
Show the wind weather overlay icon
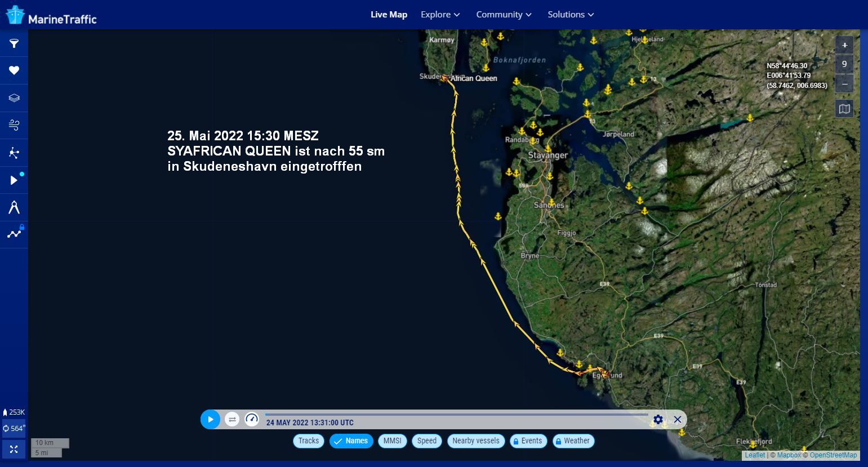click(x=14, y=125)
